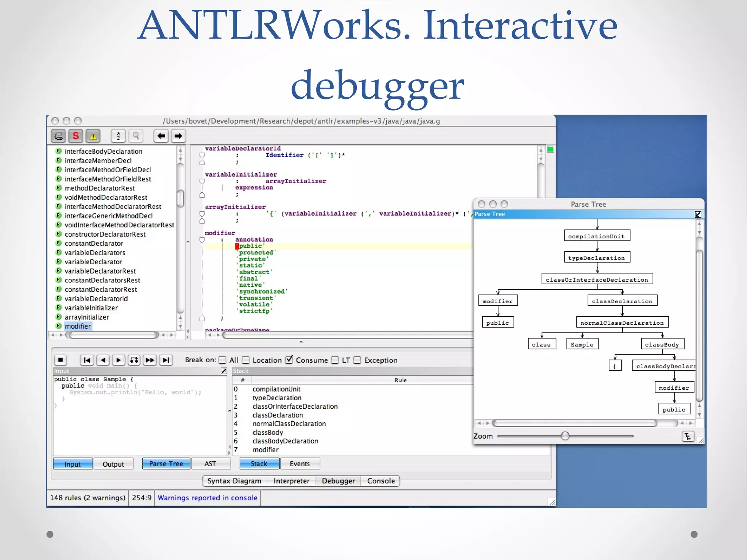The image size is (747, 560).
Task: Click the normalClassDeclaration tree node
Action: pos(622,322)
